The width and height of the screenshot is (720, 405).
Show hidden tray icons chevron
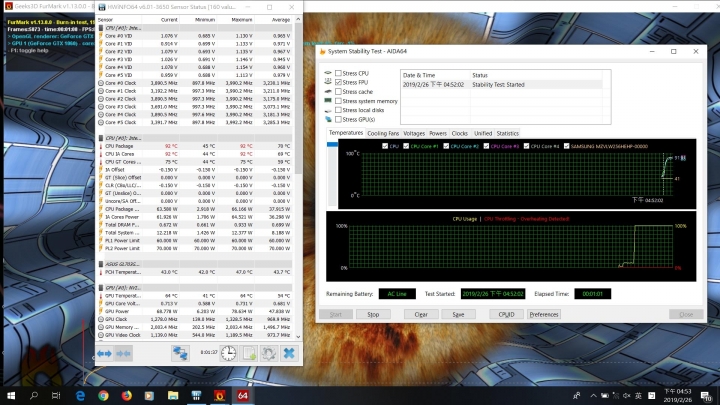point(593,395)
